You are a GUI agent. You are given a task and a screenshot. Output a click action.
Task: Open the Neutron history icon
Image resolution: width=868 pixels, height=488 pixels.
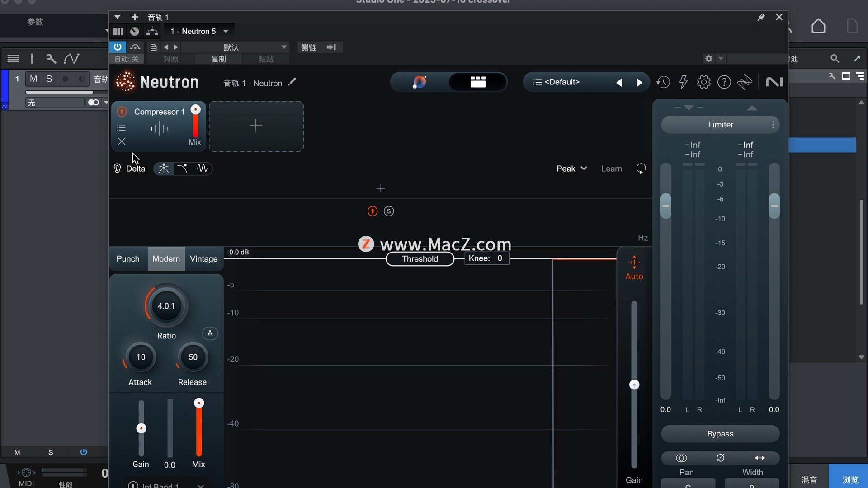tap(663, 82)
